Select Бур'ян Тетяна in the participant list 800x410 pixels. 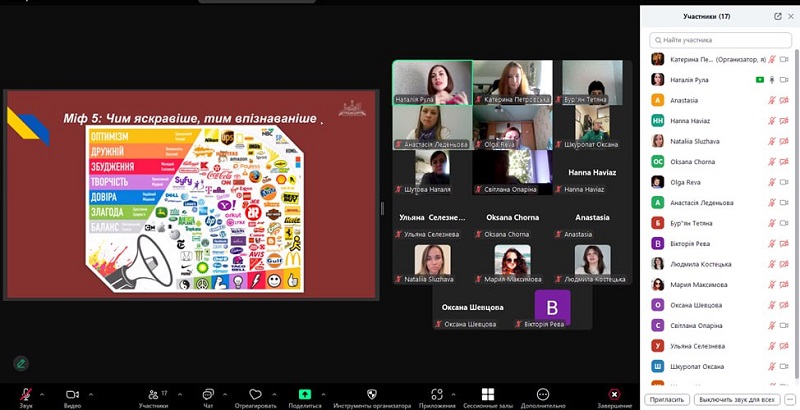(x=720, y=223)
